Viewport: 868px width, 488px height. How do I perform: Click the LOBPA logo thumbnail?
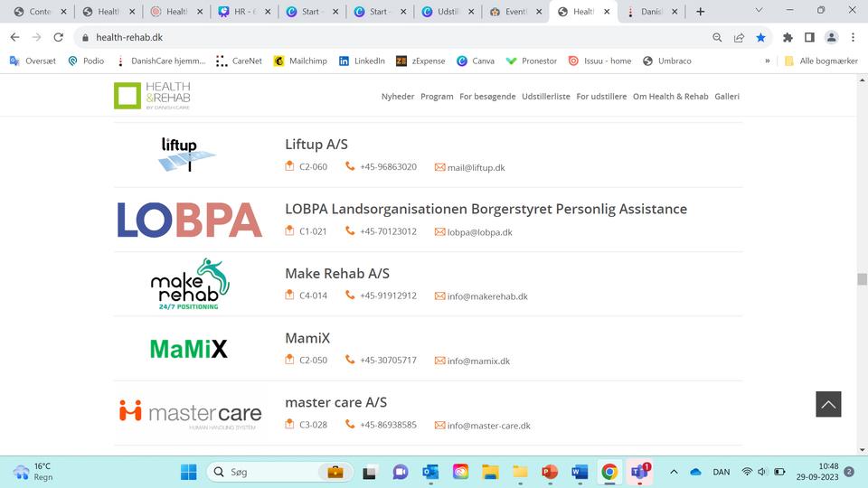tap(189, 220)
